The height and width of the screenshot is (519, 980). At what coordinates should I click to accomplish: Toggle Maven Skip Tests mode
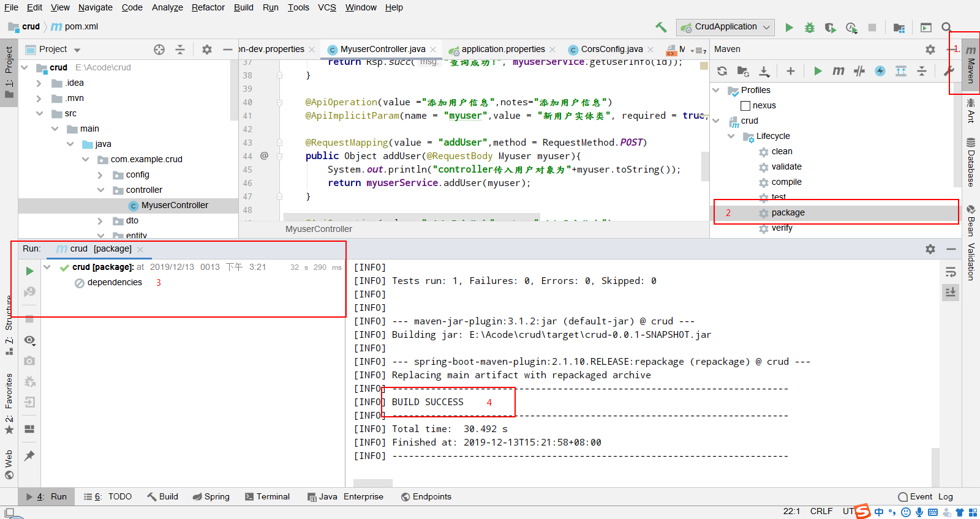point(880,71)
